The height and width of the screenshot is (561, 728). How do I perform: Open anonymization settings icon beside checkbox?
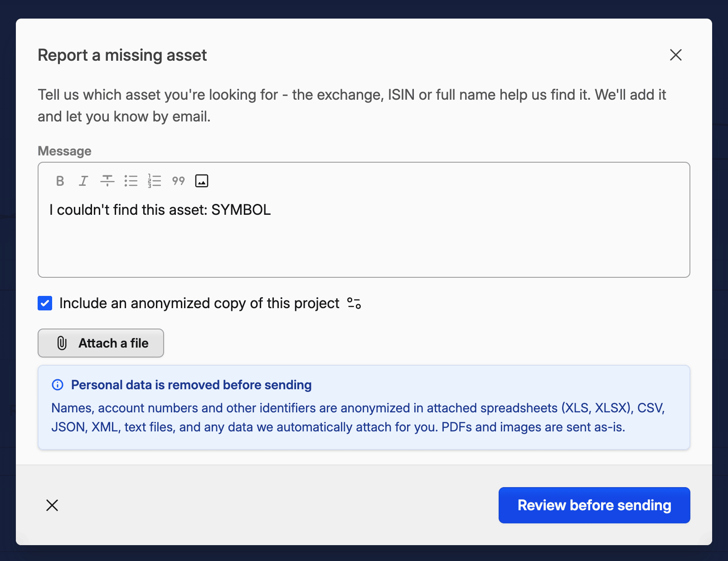coord(354,303)
